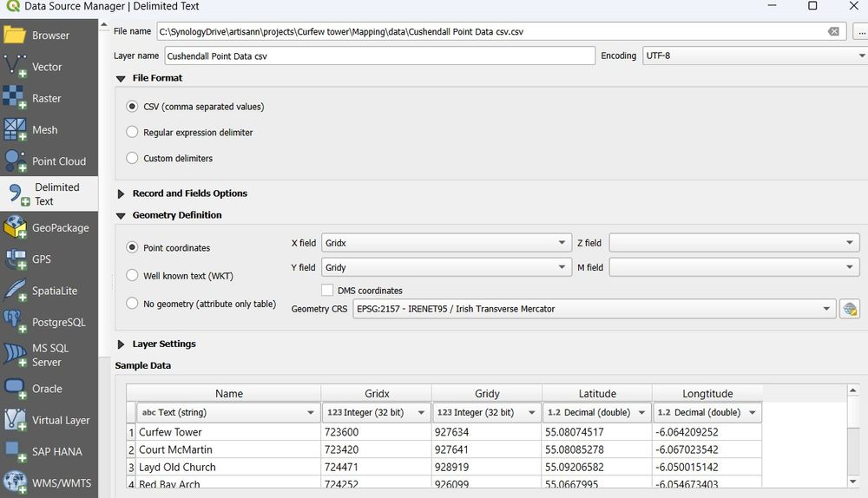The height and width of the screenshot is (498, 868).
Task: Change Longtitude column type dropdown
Action: (x=707, y=412)
